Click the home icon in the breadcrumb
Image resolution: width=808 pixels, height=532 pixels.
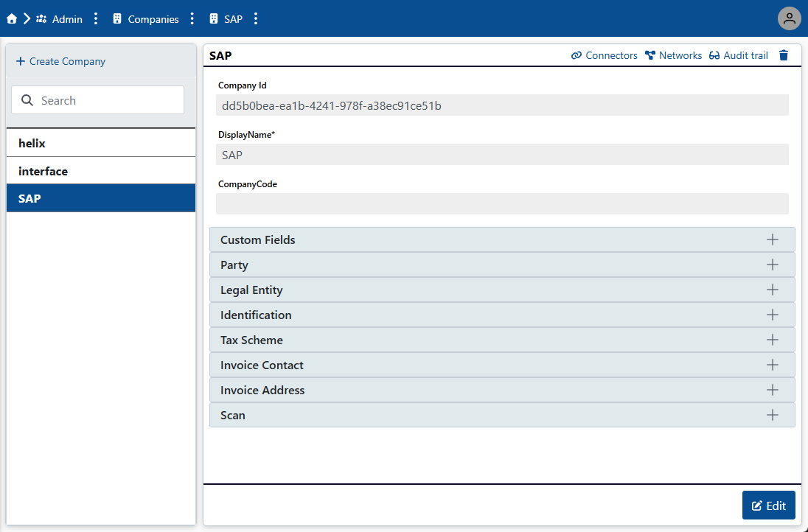(11, 18)
